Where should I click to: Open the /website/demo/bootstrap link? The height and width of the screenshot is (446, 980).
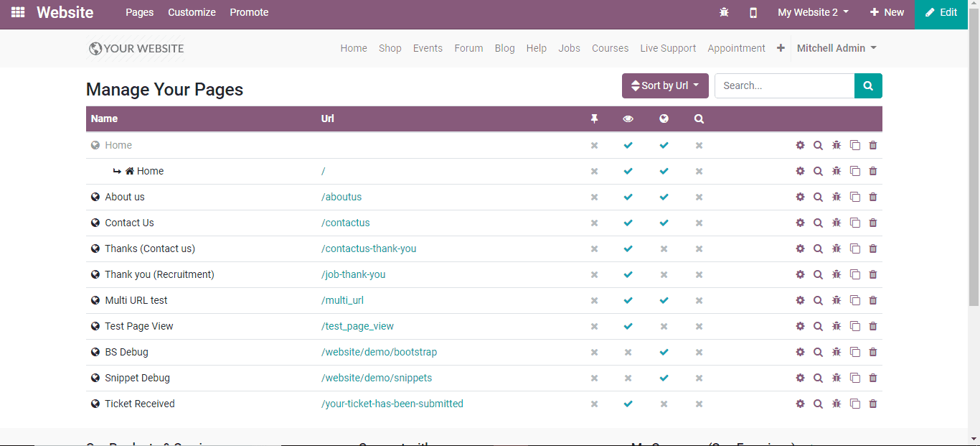tap(379, 352)
